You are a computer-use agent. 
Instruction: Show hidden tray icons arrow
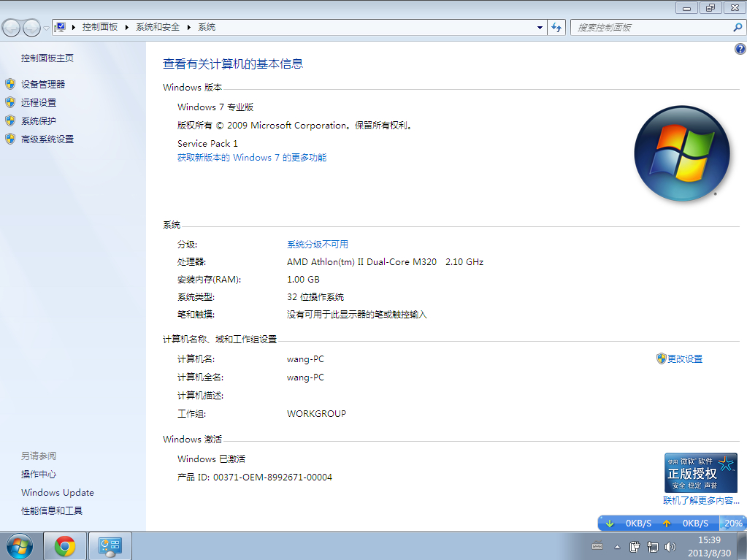pyautogui.click(x=618, y=547)
